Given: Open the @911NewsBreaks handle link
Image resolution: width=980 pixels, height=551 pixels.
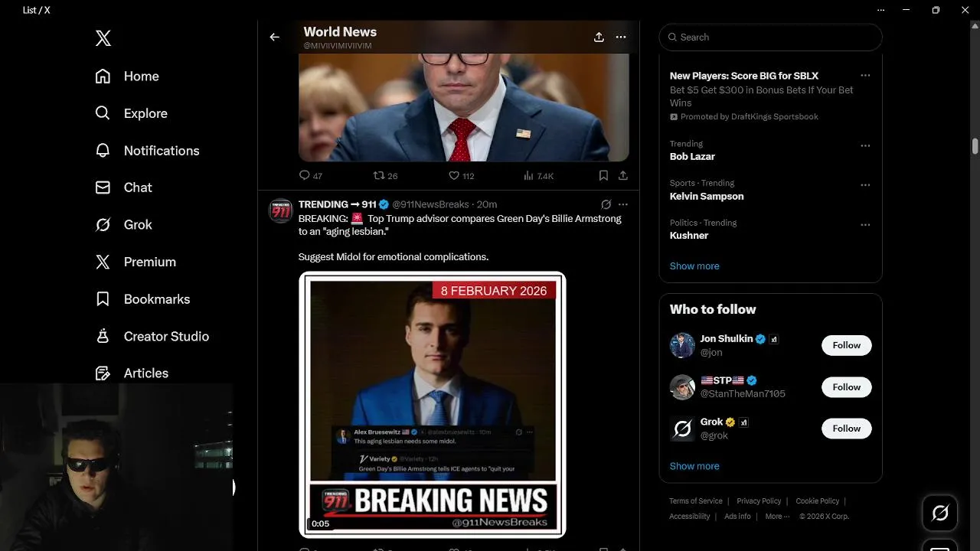Looking at the screenshot, I should point(430,204).
